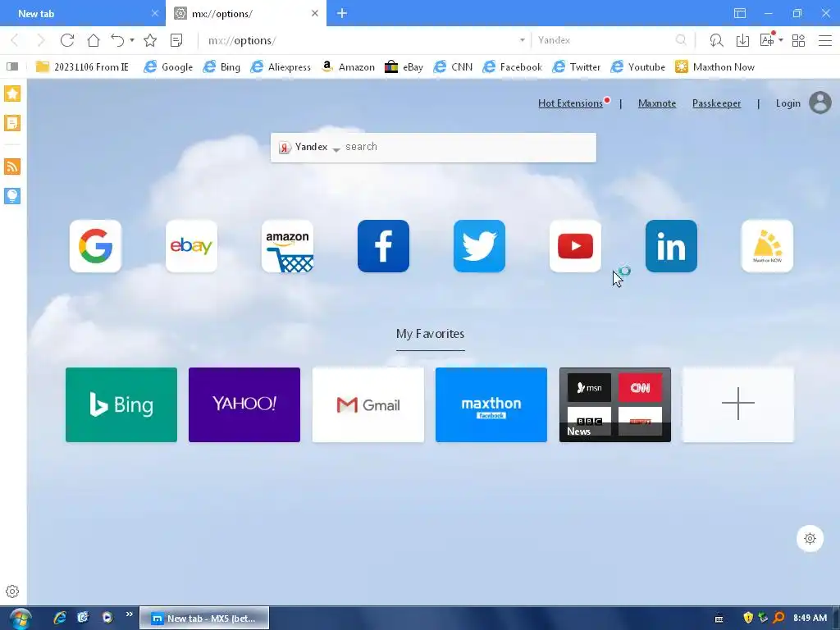Go to the Home page icon
The height and width of the screenshot is (630, 840).
(x=94, y=40)
